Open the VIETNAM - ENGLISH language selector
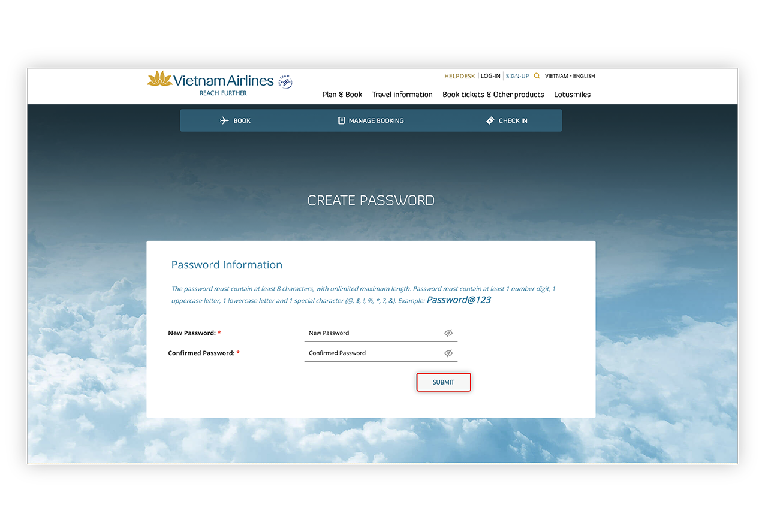Viewport: 765px width, 532px height. tap(570, 75)
